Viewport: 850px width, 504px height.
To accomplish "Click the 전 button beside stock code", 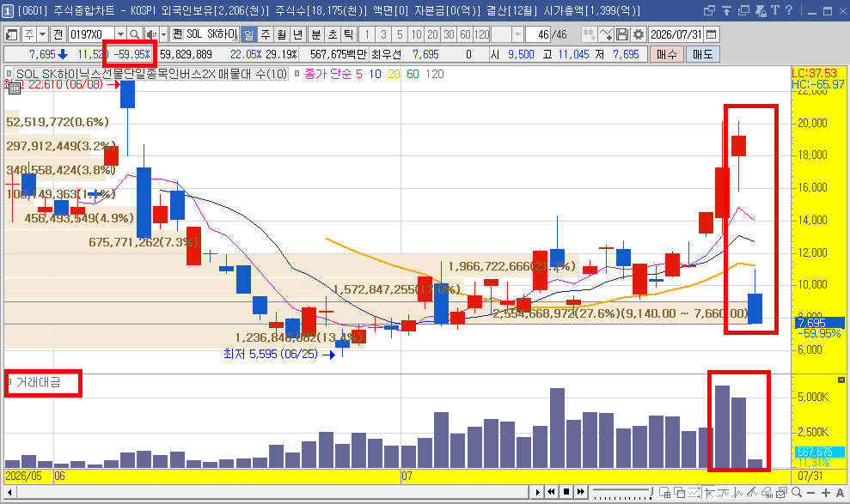I will tap(58, 34).
